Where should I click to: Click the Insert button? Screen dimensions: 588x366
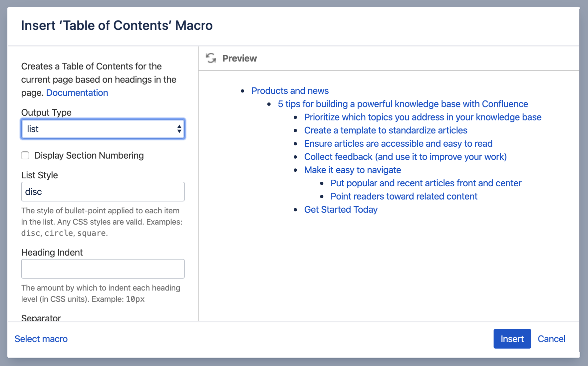pyautogui.click(x=512, y=339)
